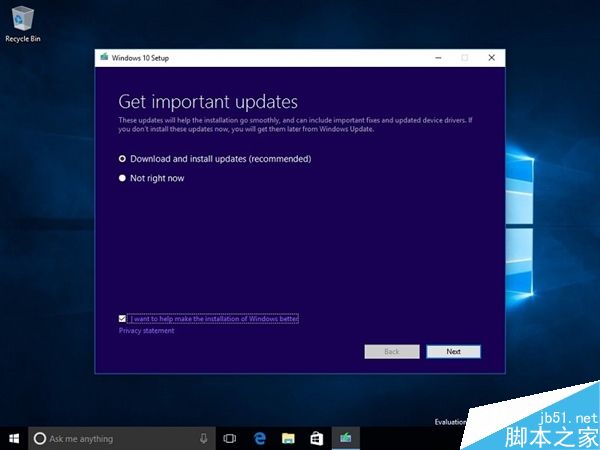Close the Windows 10 Setup window
600x450 pixels.
(x=492, y=58)
